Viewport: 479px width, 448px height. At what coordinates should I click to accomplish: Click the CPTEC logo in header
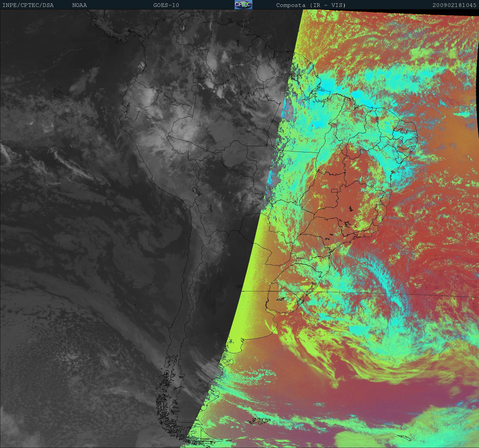click(x=243, y=5)
